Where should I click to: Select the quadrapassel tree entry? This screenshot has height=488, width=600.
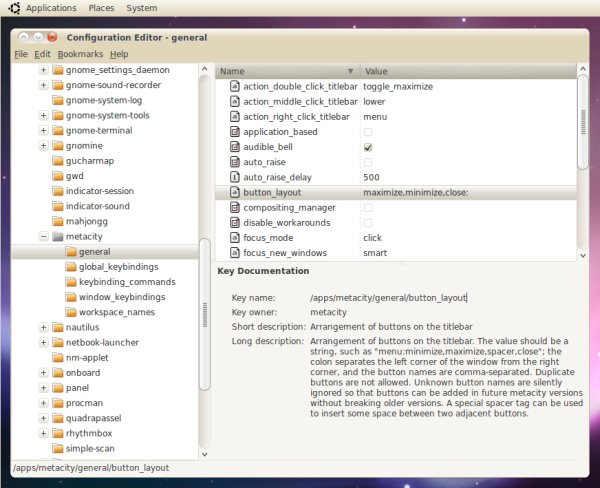[94, 418]
